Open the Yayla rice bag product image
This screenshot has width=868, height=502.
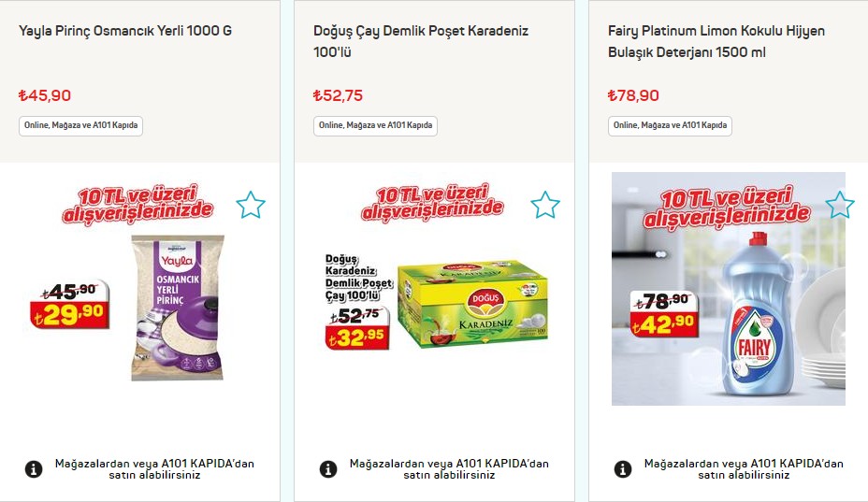[178, 308]
